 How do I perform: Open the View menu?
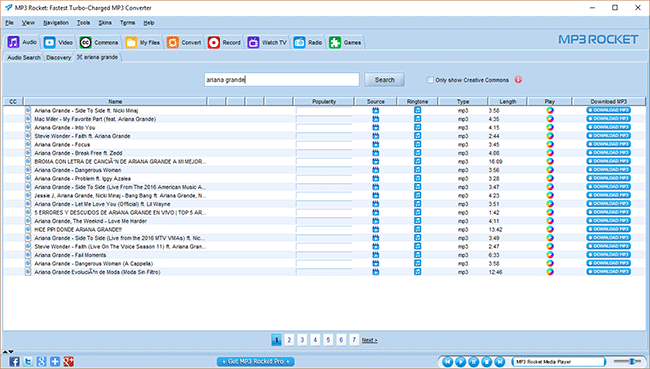28,23
